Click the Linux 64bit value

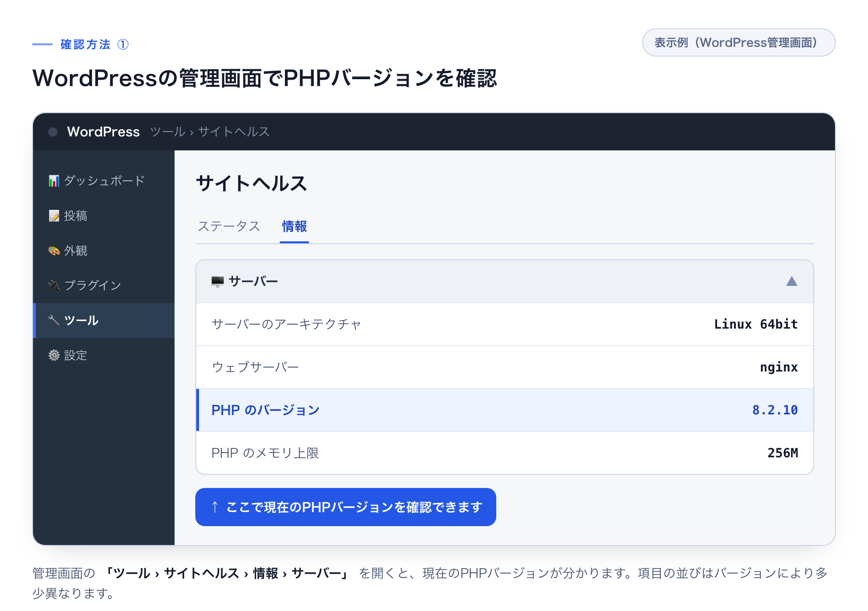coord(756,324)
